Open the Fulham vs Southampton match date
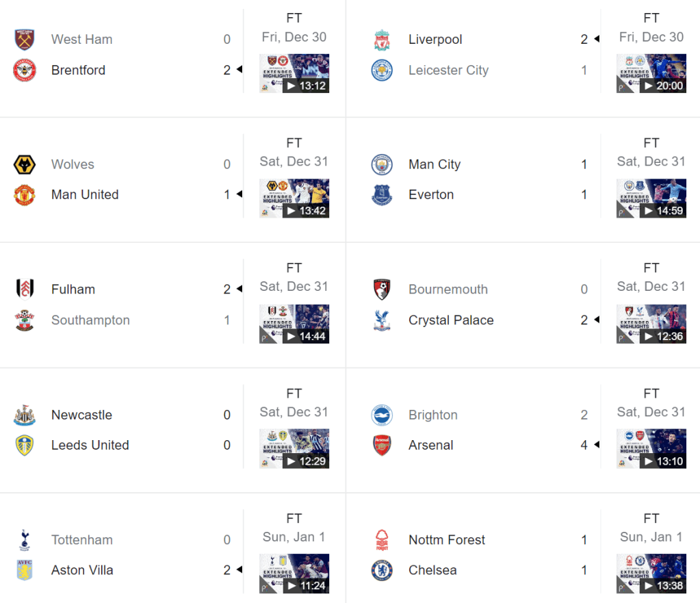 tap(294, 287)
